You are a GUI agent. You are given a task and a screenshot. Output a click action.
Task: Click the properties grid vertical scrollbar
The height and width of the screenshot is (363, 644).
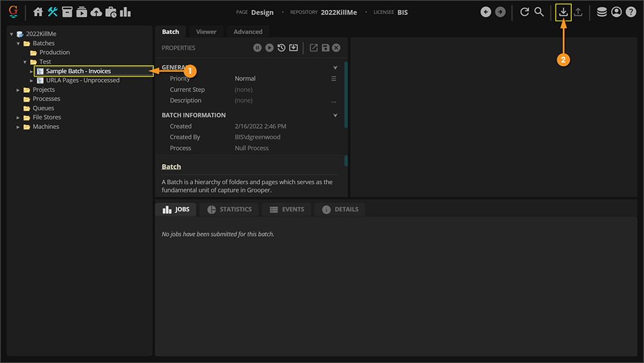pyautogui.click(x=346, y=95)
